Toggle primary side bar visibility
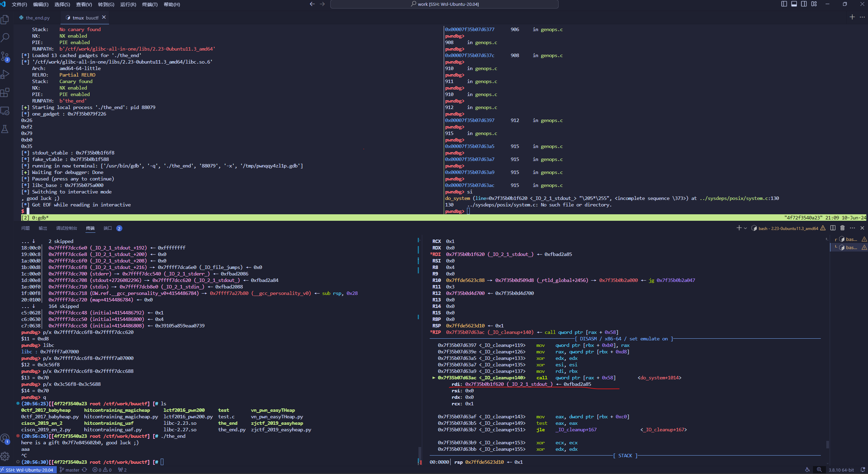Viewport: 868px width, 474px height. 784,4
